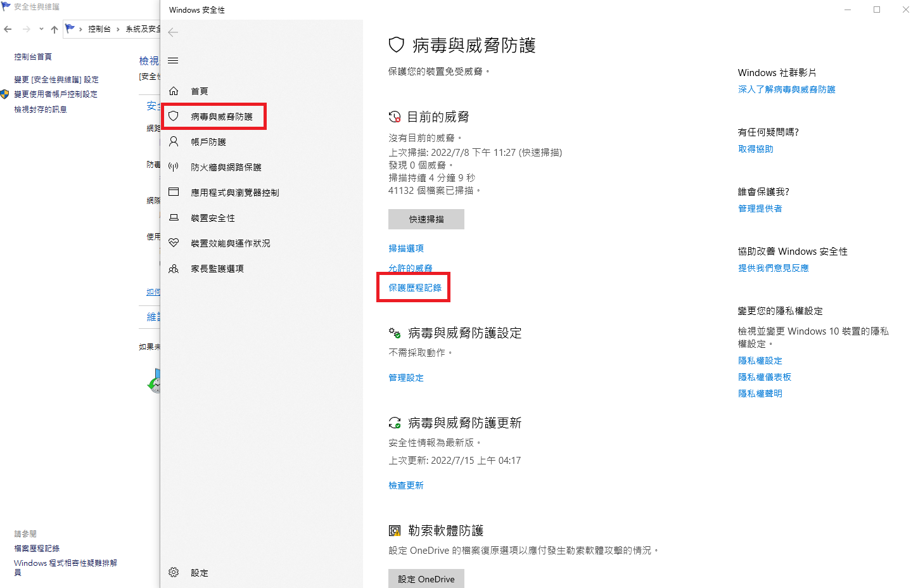Screen dimensions: 918x588
Task: Click 取得協助 link
Action: [x=756, y=149]
